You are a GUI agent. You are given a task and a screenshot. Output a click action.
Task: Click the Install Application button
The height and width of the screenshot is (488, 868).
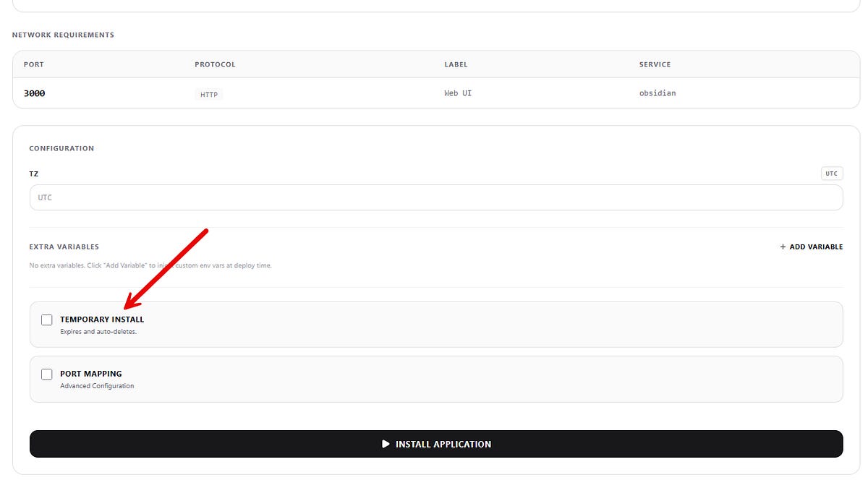click(x=436, y=444)
